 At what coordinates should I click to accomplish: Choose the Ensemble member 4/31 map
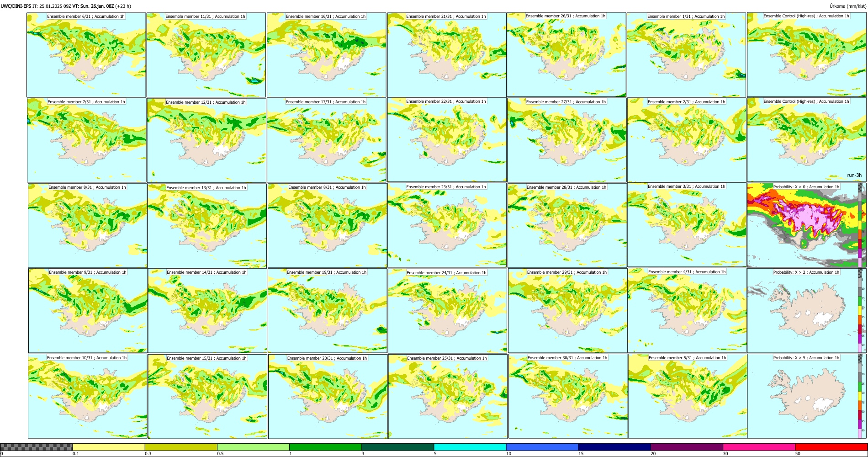[688, 310]
